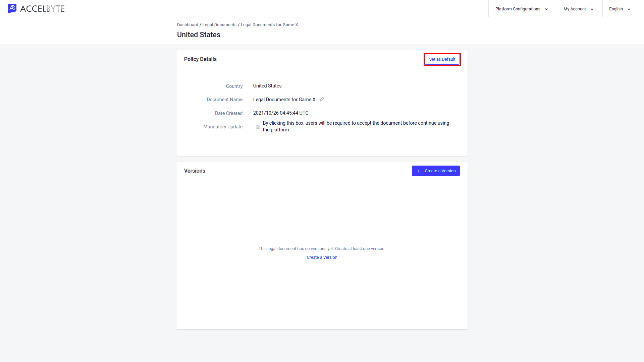Screen dimensions: 644x362
Task: Tick the Mandatory Update checkbox
Action: (x=258, y=127)
